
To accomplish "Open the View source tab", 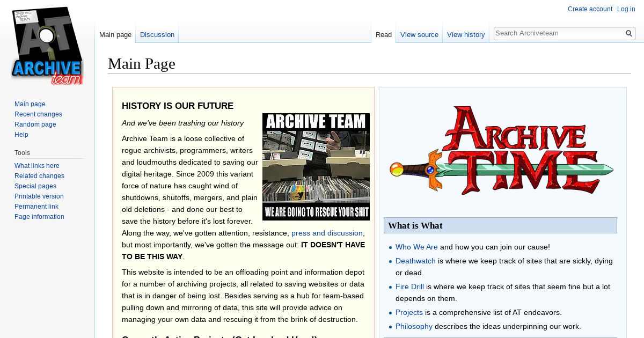I will 419,34.
